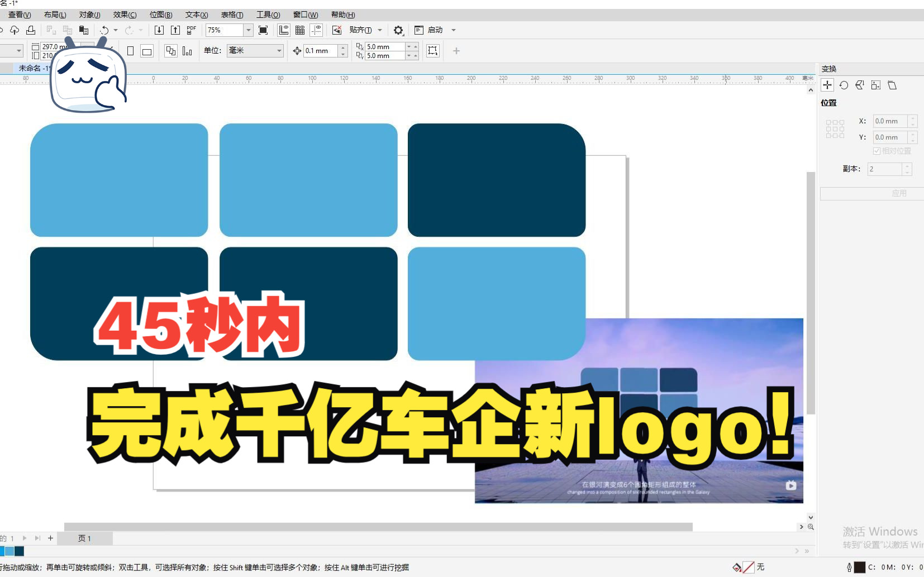
Task: Open the 查看 menu
Action: (20, 15)
